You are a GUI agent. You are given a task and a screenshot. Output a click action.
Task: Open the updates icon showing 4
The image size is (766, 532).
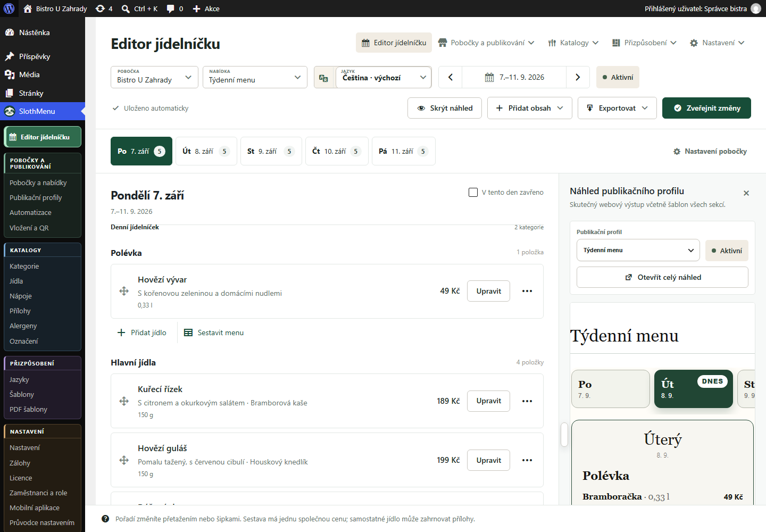click(x=104, y=9)
